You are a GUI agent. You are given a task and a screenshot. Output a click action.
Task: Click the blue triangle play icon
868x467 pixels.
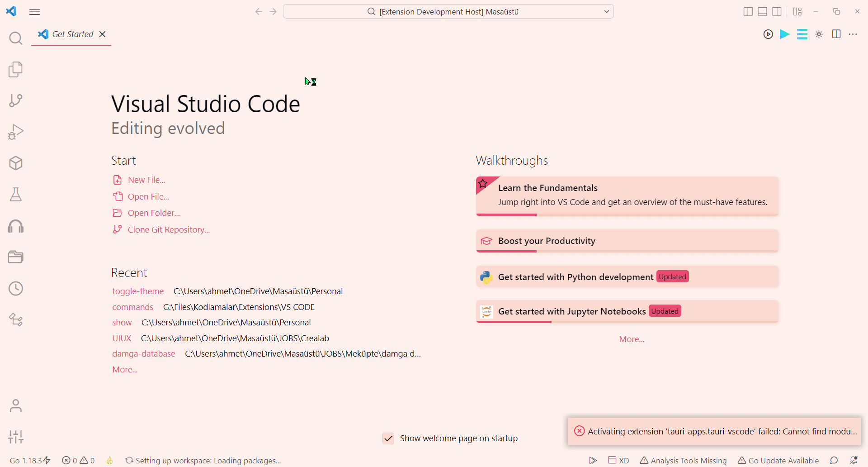pyautogui.click(x=785, y=34)
